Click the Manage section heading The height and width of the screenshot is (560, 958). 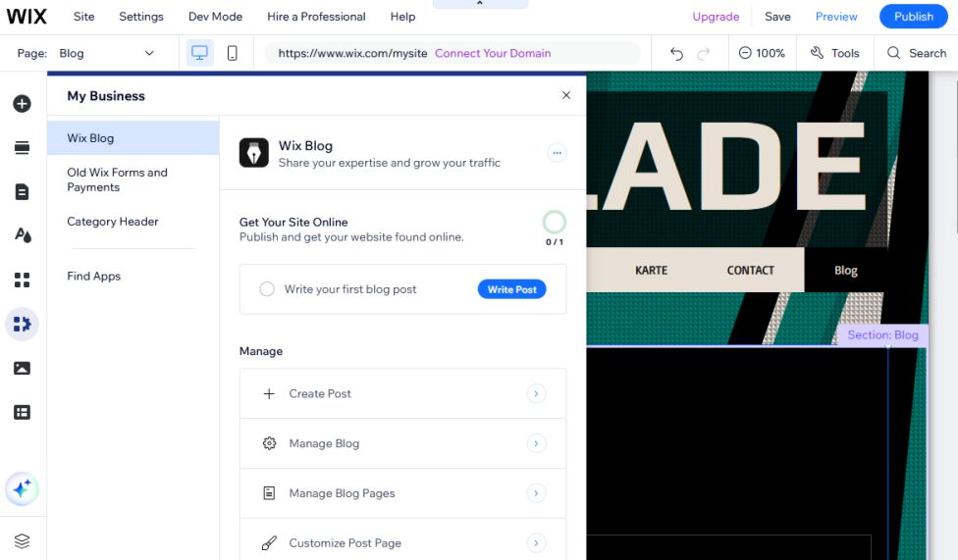pyautogui.click(x=261, y=351)
